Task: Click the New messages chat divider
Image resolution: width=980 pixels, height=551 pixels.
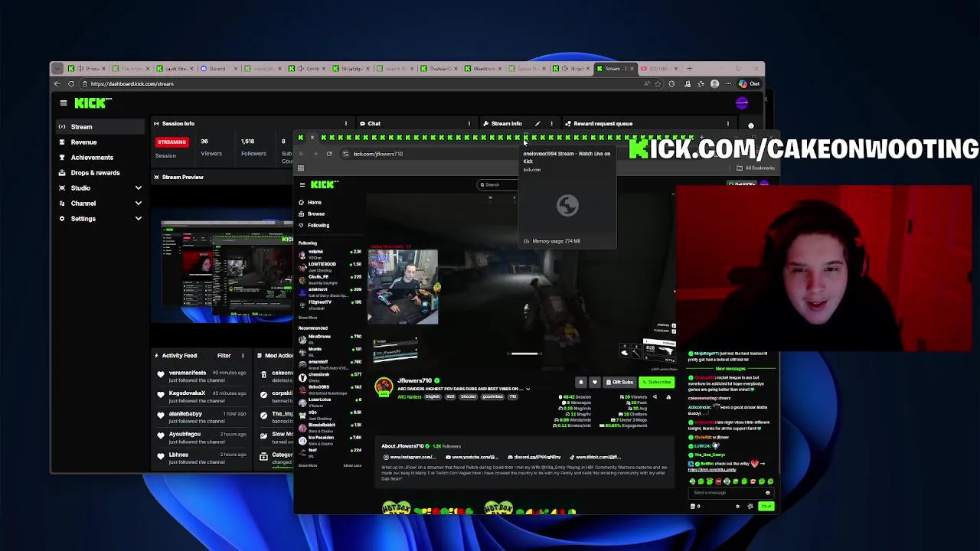Action: click(x=731, y=368)
